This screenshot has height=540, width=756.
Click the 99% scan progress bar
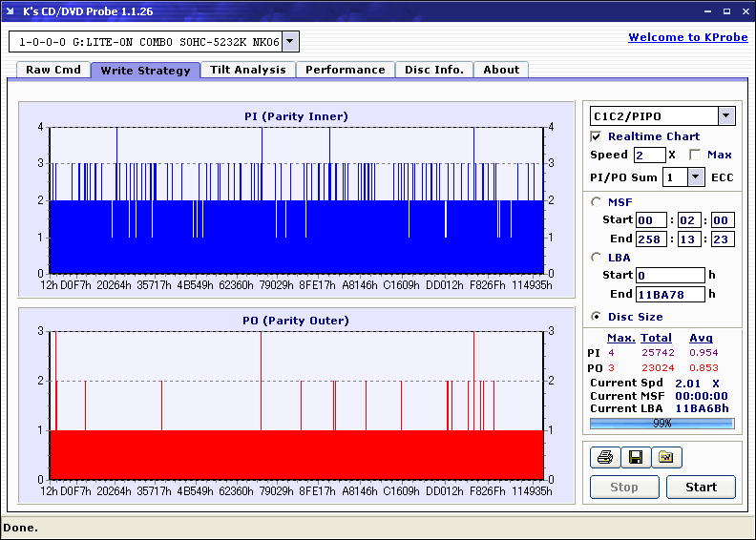pyautogui.click(x=661, y=423)
